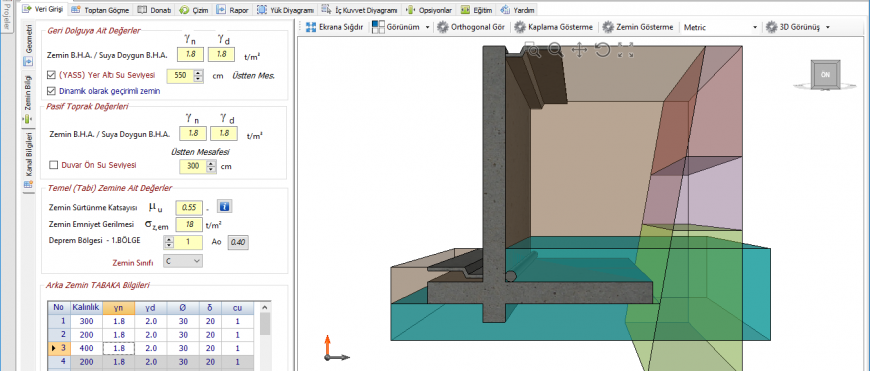Screen dimensions: 870x371
Task: Toggle YASS Yer Altı Su Seviyesi checkbox
Action: tap(52, 75)
